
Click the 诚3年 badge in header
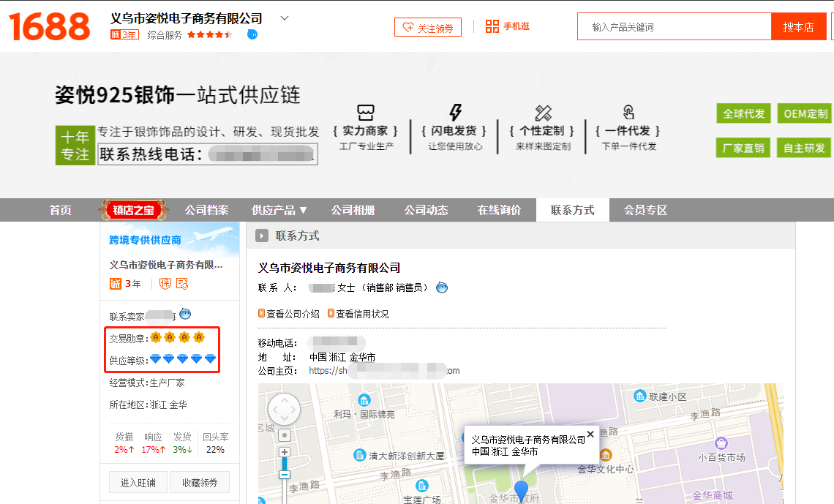tap(124, 34)
